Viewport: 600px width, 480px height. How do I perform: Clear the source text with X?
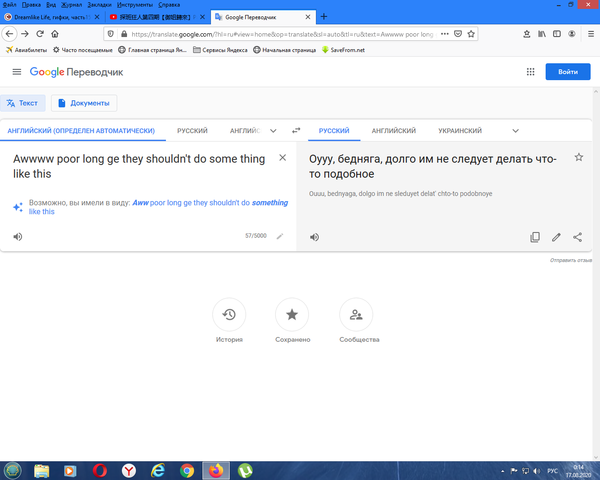point(282,158)
